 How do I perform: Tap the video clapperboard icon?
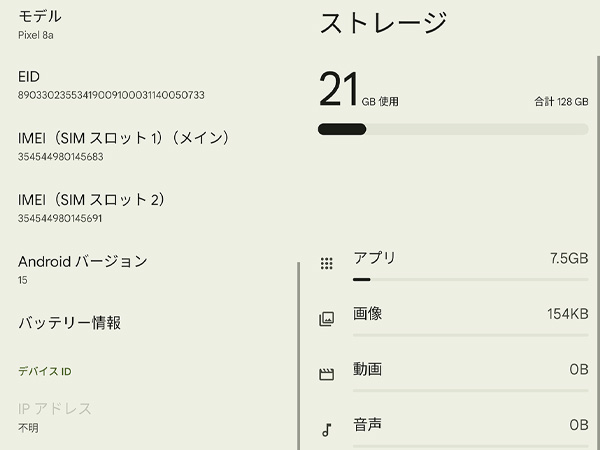coord(326,374)
